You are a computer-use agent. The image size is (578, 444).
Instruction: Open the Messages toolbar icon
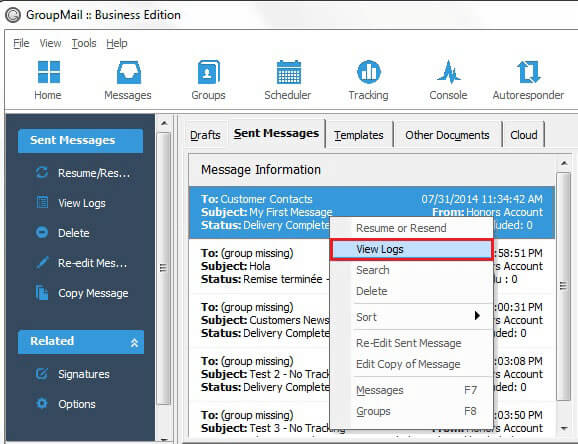click(x=128, y=72)
